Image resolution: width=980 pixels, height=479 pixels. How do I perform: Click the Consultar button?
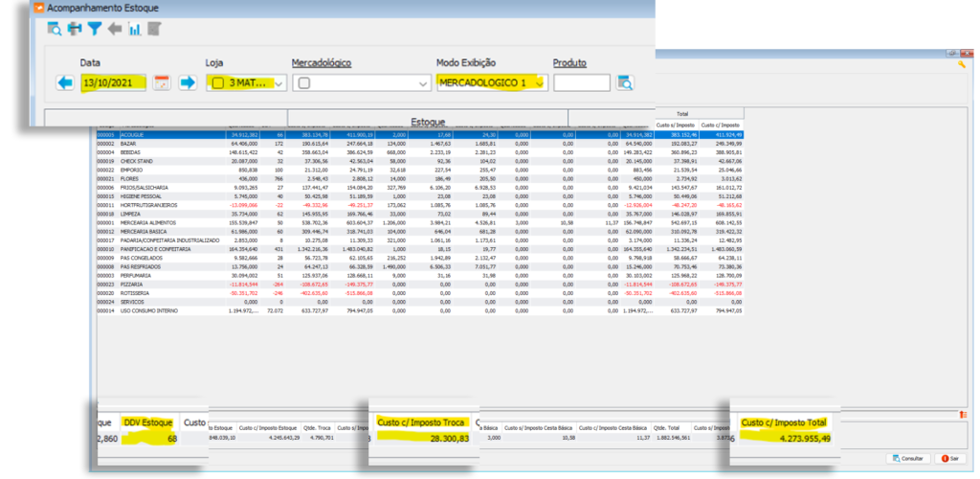tap(907, 458)
